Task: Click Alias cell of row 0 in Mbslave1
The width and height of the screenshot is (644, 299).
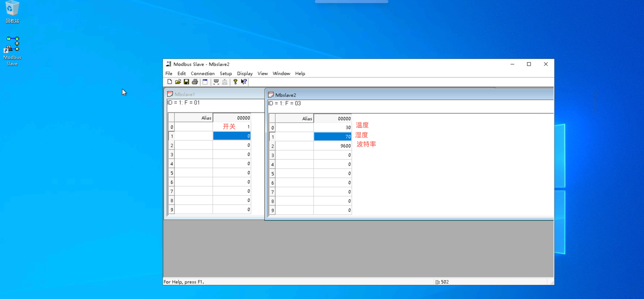Action: [194, 127]
